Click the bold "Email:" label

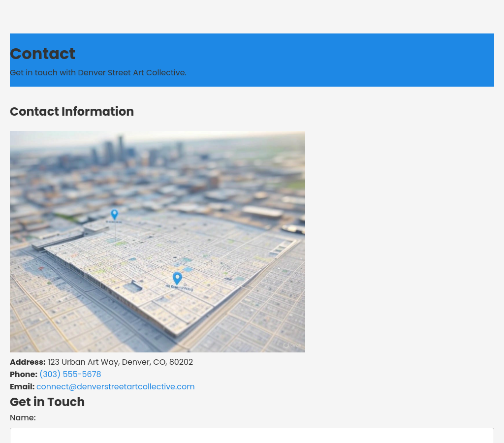[22, 386]
